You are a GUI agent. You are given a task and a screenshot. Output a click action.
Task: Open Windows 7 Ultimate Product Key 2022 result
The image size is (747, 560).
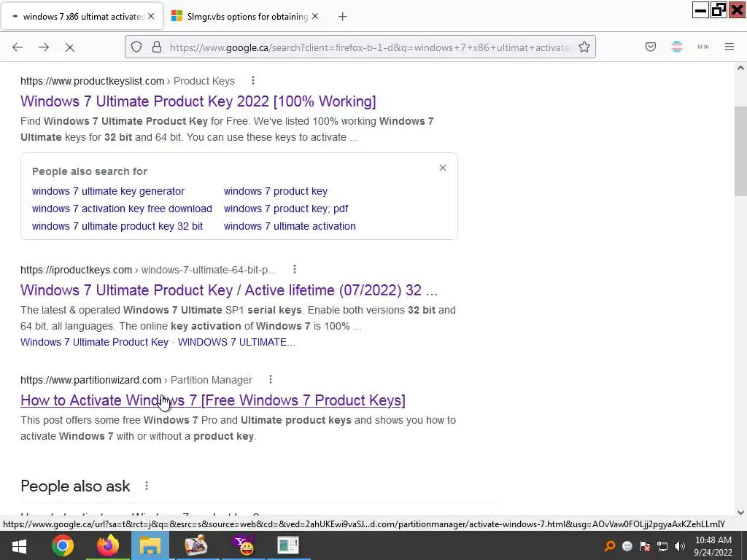[198, 101]
